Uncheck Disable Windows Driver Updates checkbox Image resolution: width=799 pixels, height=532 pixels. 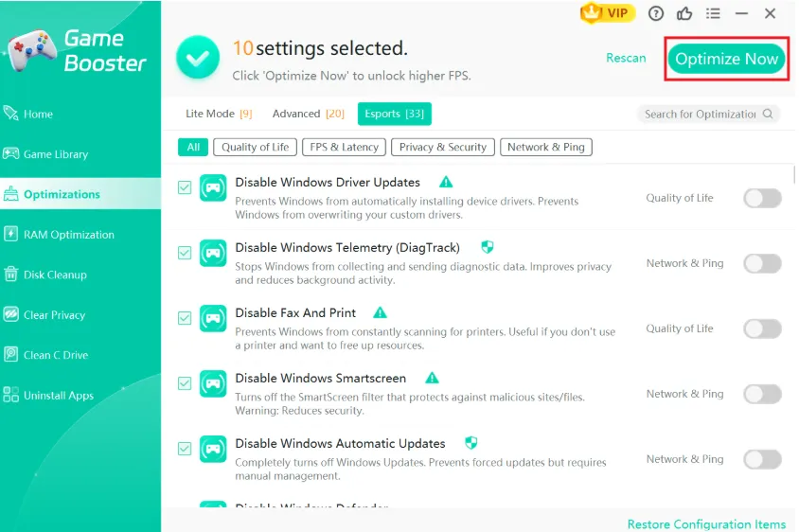185,187
